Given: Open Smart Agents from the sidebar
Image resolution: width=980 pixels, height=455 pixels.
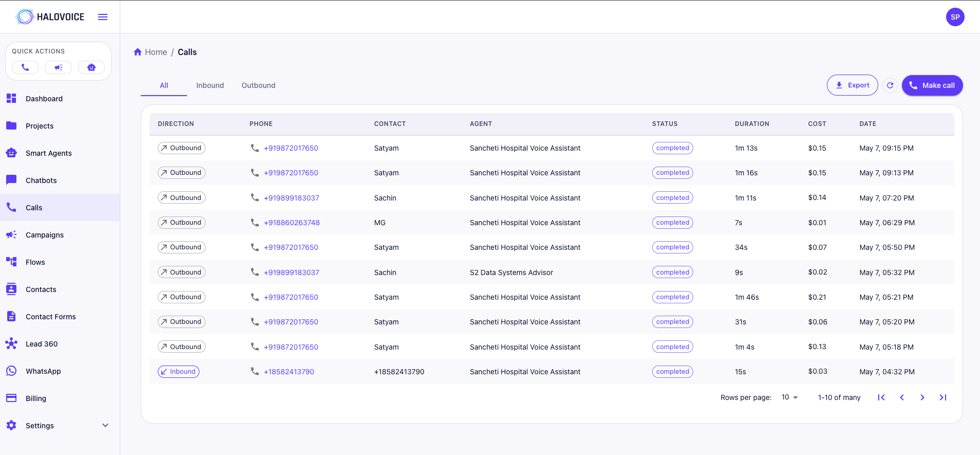Looking at the screenshot, I should (60, 153).
